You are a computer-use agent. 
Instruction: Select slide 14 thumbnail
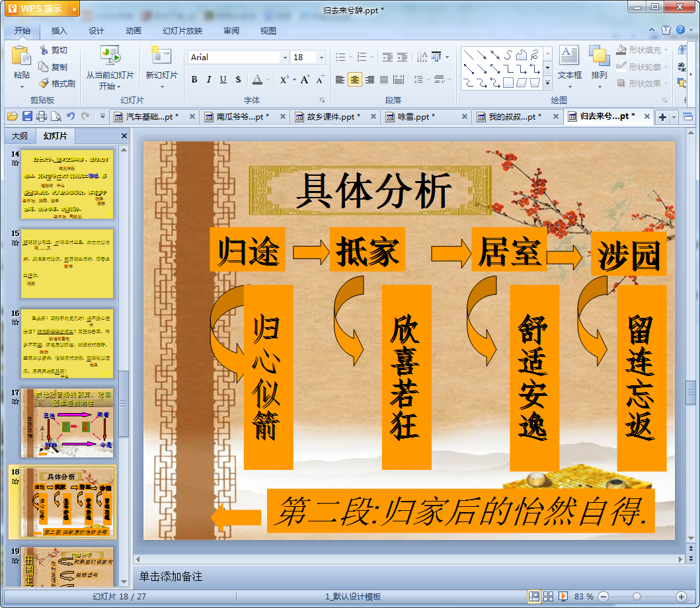(x=67, y=184)
